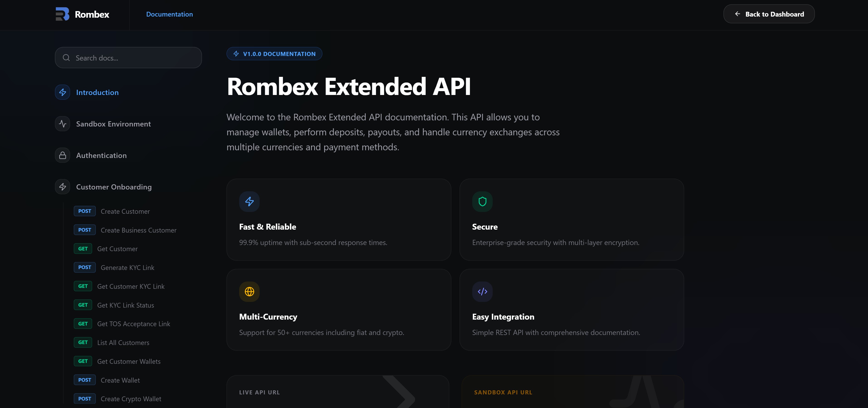Click GET badge beside List All Customers
Screen dimensions: 868x408
tap(83, 342)
